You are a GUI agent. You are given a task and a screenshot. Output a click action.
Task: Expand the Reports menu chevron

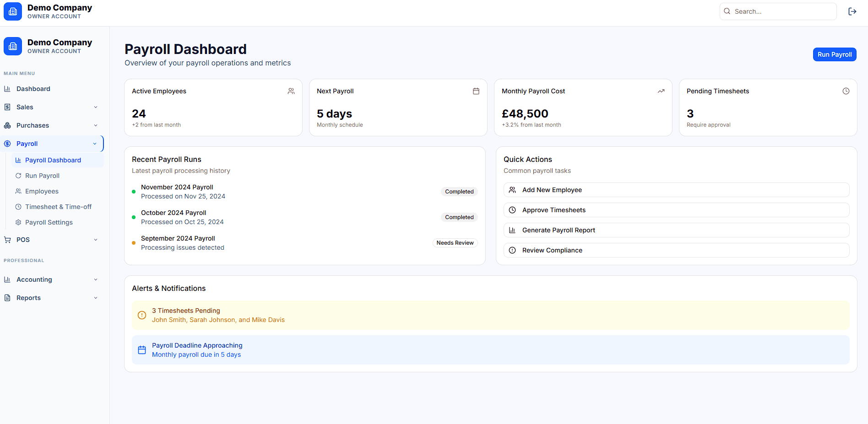tap(96, 298)
